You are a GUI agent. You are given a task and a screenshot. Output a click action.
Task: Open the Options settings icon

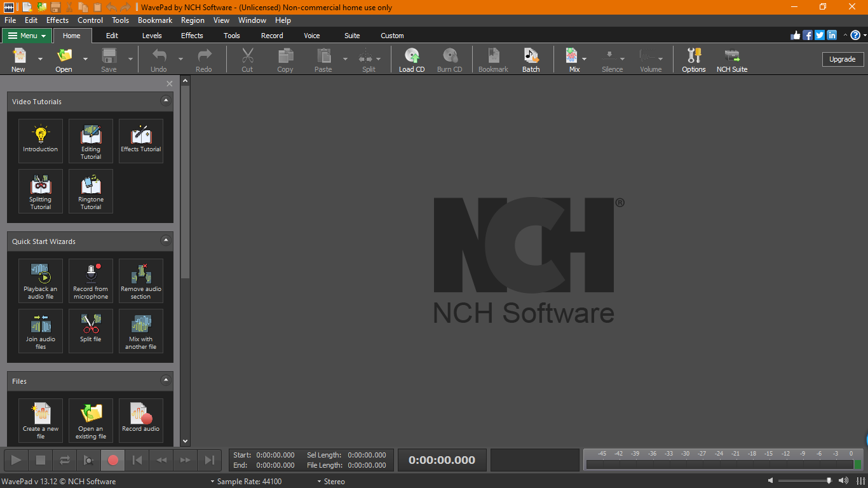coord(694,59)
